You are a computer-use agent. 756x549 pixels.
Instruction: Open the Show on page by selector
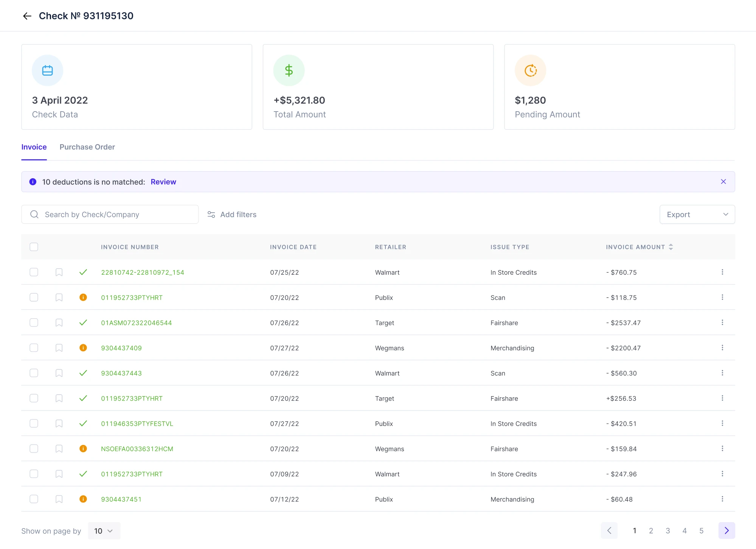click(x=103, y=530)
